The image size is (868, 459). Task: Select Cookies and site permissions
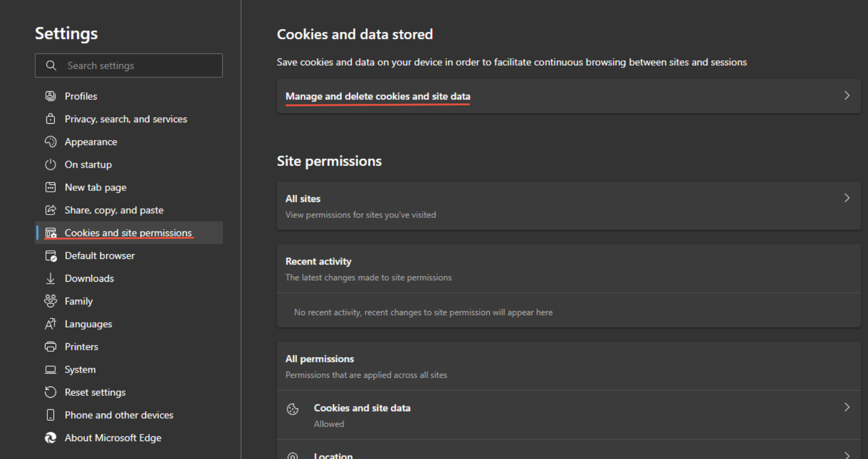(x=128, y=232)
